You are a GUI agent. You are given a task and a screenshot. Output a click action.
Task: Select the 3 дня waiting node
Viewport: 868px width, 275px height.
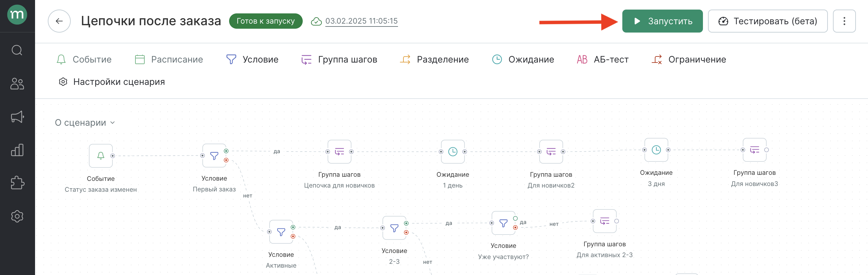pos(656,150)
